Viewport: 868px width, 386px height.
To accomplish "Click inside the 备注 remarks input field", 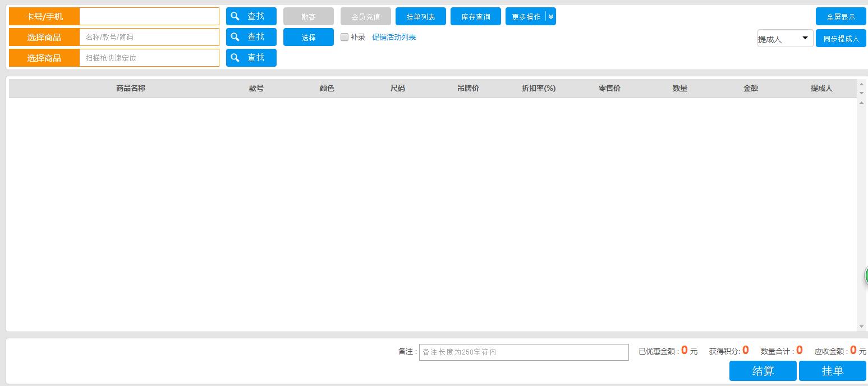I will click(x=524, y=352).
